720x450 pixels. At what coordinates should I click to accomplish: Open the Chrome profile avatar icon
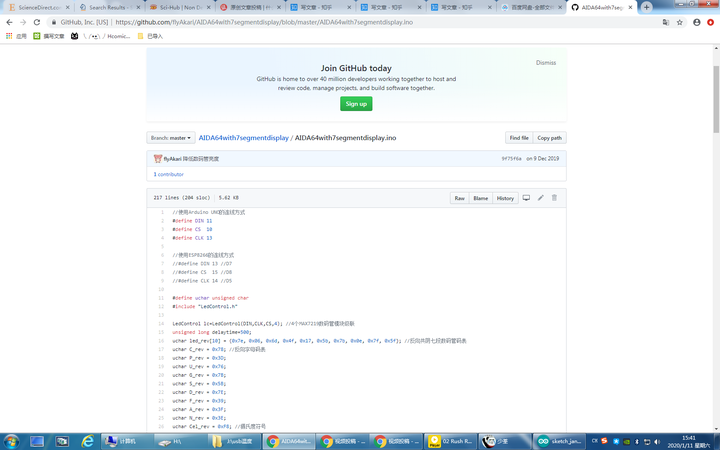[x=697, y=22]
